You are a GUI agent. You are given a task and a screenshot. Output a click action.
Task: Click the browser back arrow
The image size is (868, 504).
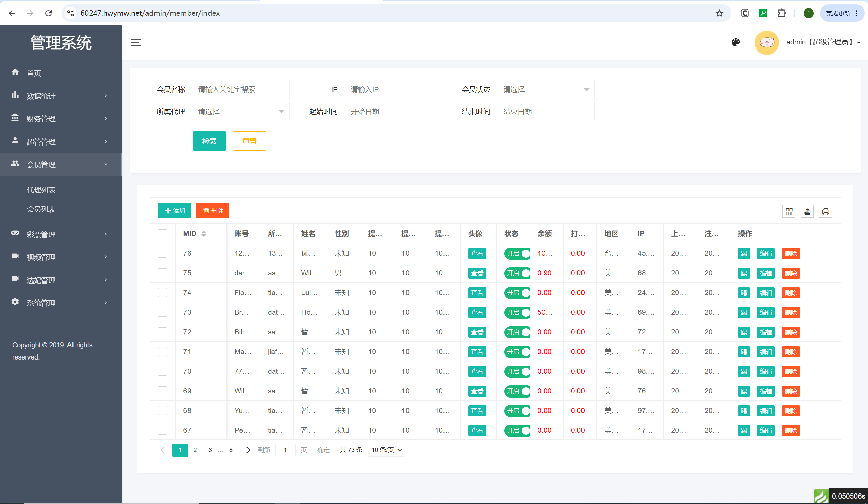12,13
